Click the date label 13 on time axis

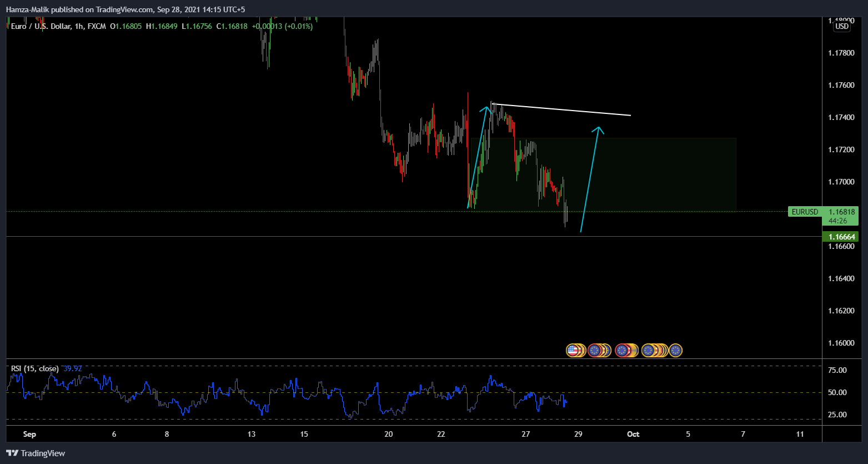(x=251, y=434)
